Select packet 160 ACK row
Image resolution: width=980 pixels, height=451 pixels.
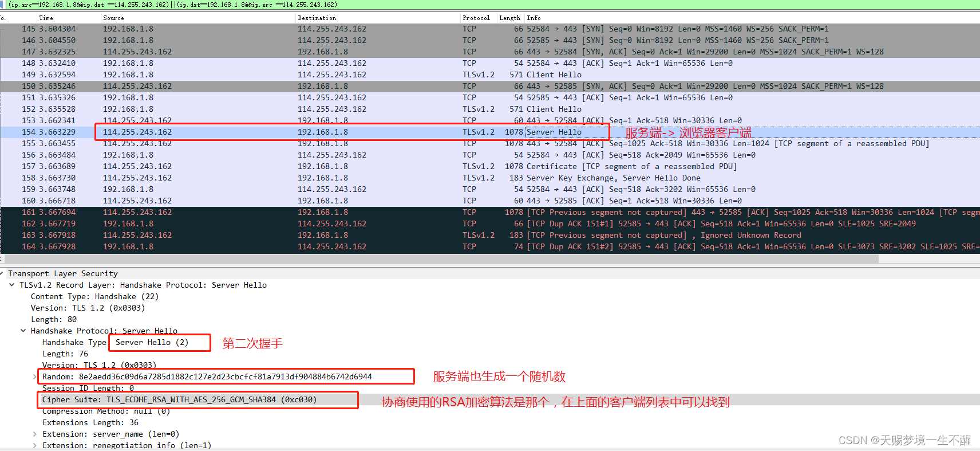pos(490,201)
